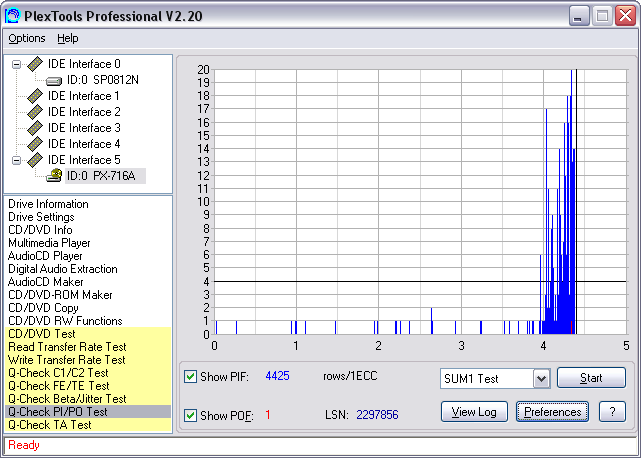Open Digital Audio Extraction

point(63,269)
